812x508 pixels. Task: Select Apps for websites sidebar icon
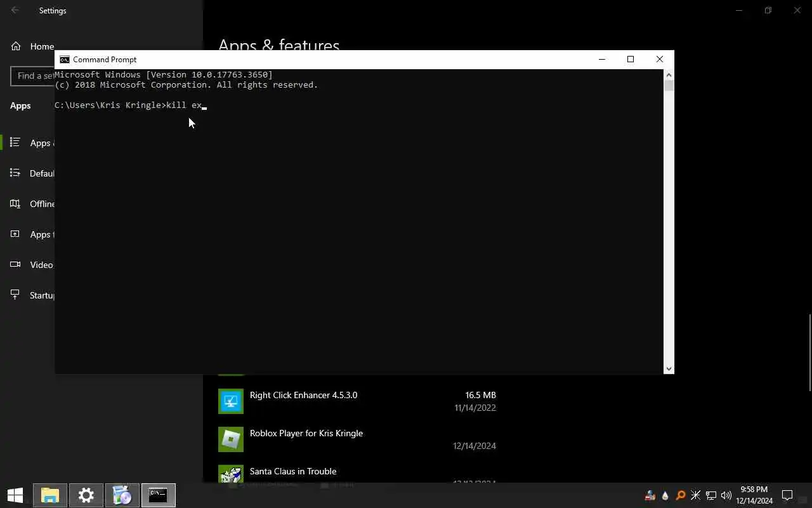pos(15,234)
